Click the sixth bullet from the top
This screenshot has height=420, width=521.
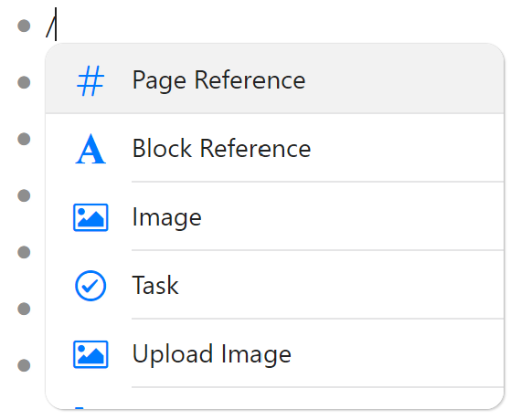tap(24, 309)
